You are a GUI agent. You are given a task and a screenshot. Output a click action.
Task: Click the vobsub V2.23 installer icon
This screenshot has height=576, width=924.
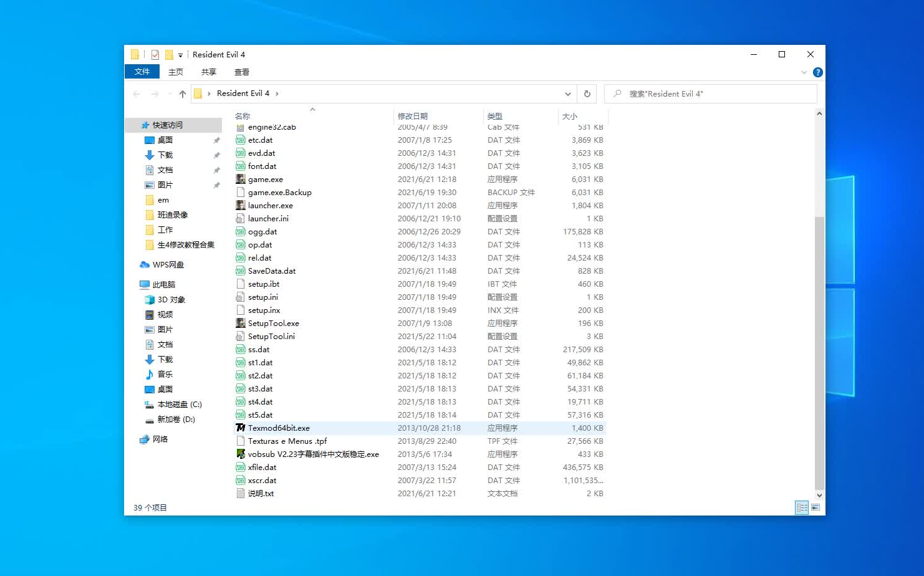point(240,454)
